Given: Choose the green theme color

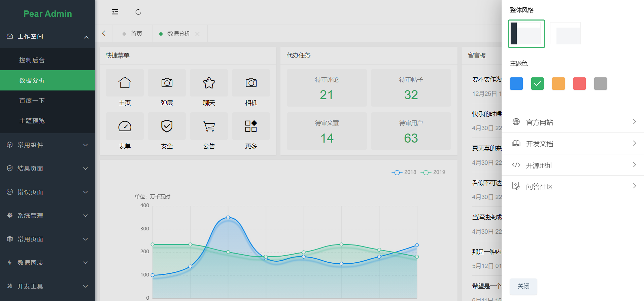Looking at the screenshot, I should coord(537,83).
